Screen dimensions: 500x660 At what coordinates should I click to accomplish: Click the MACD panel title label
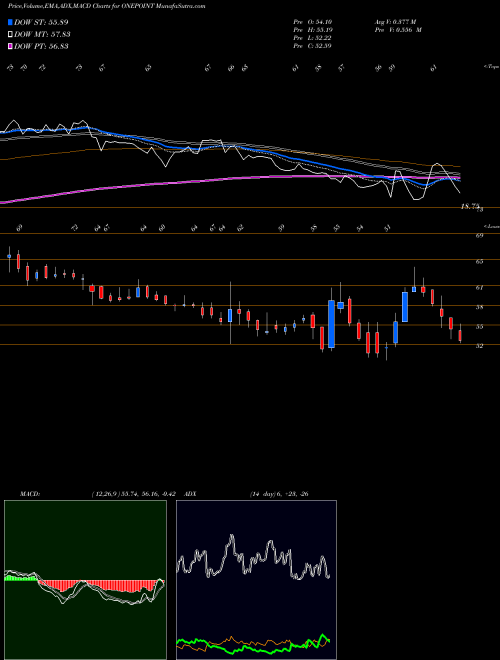(30, 494)
